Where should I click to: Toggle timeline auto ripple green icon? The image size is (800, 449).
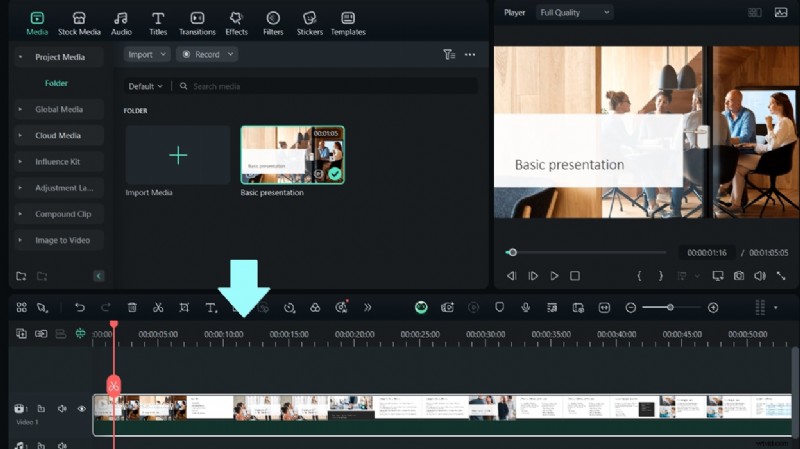pos(80,334)
